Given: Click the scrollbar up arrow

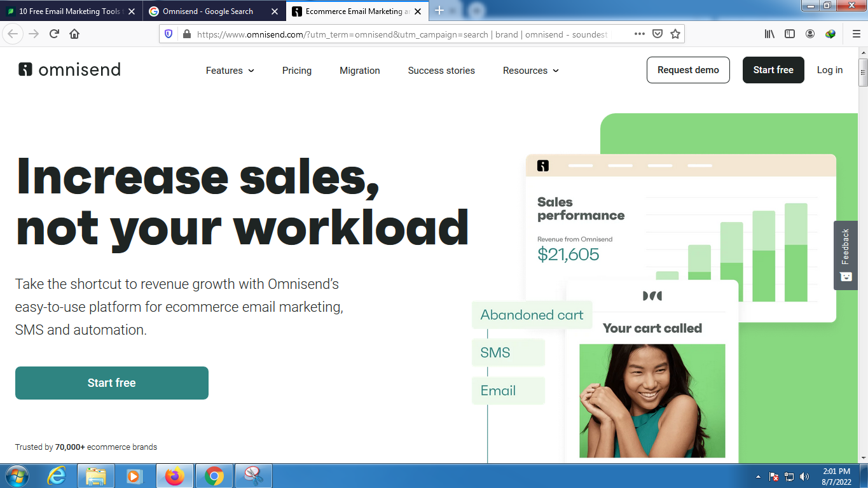Looking at the screenshot, I should [863, 52].
